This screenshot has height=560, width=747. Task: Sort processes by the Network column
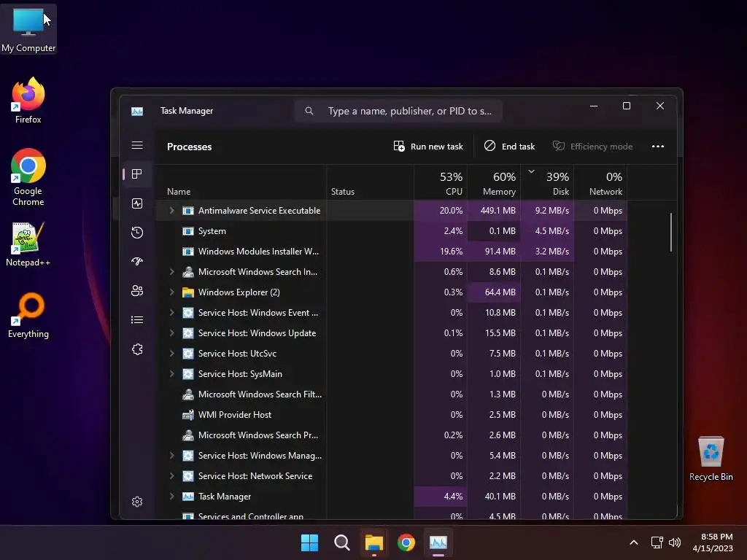[x=601, y=182]
